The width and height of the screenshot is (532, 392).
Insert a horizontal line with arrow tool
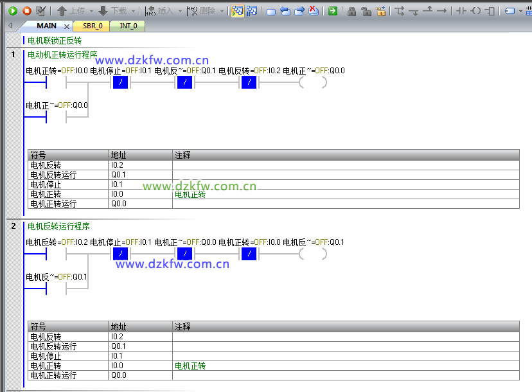pyautogui.click(x=441, y=11)
